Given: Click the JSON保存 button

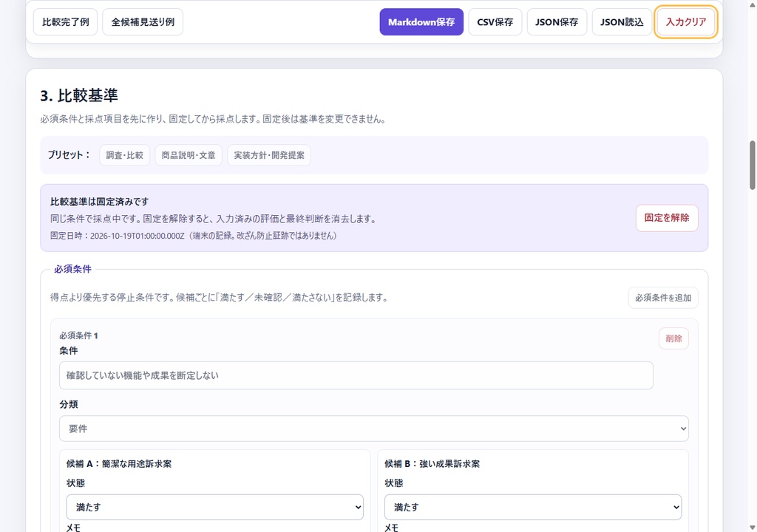Looking at the screenshot, I should coord(557,21).
